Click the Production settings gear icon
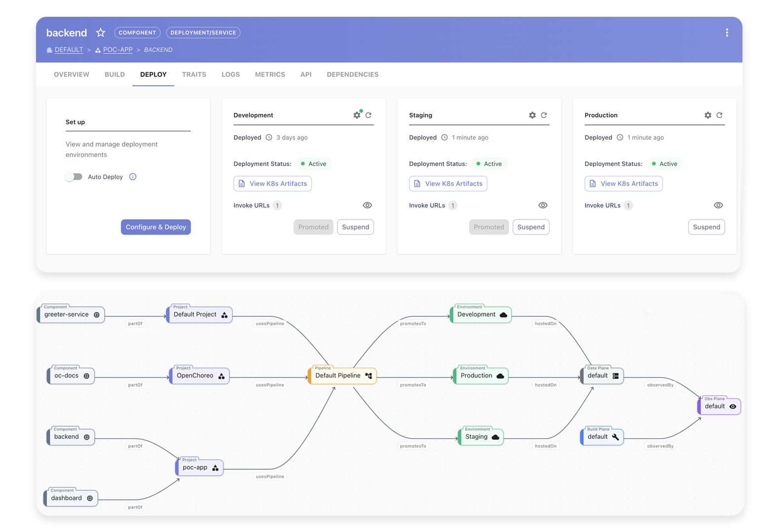This screenshot has width=779, height=532. point(707,115)
